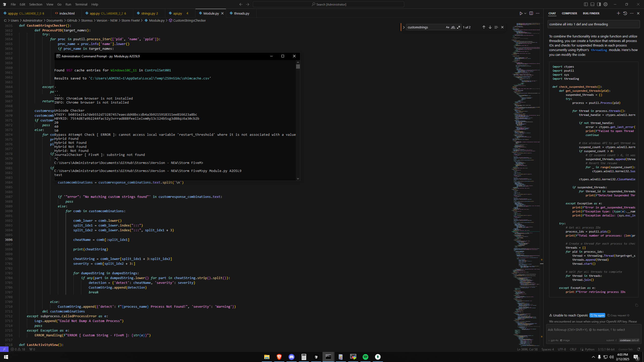Open errors and warnings status indicator
This screenshot has height=362, width=644.
(x=18, y=349)
